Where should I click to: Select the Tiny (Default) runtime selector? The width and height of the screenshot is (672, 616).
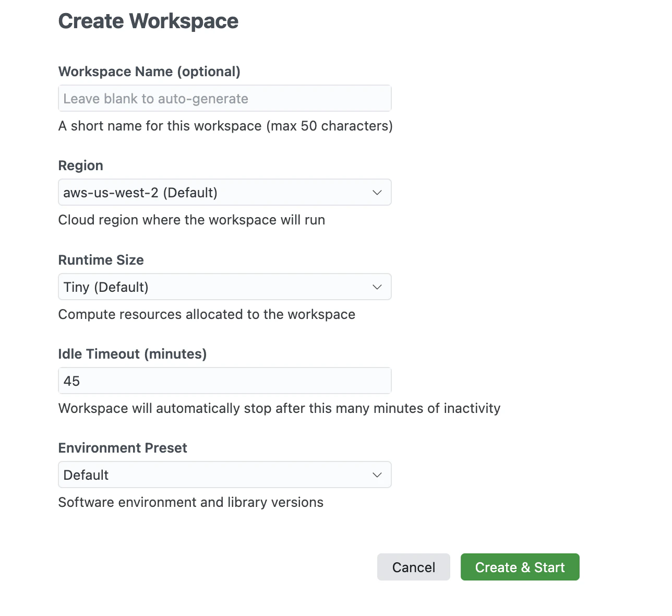point(224,287)
